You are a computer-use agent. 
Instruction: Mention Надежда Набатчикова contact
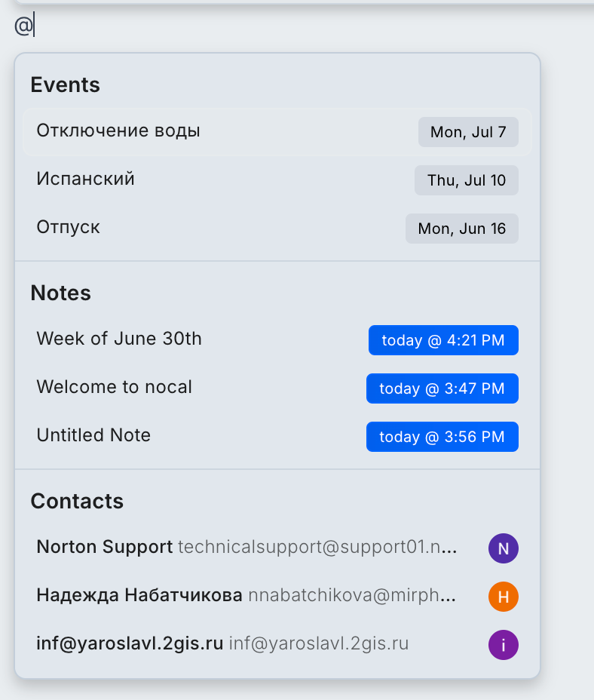click(277, 596)
